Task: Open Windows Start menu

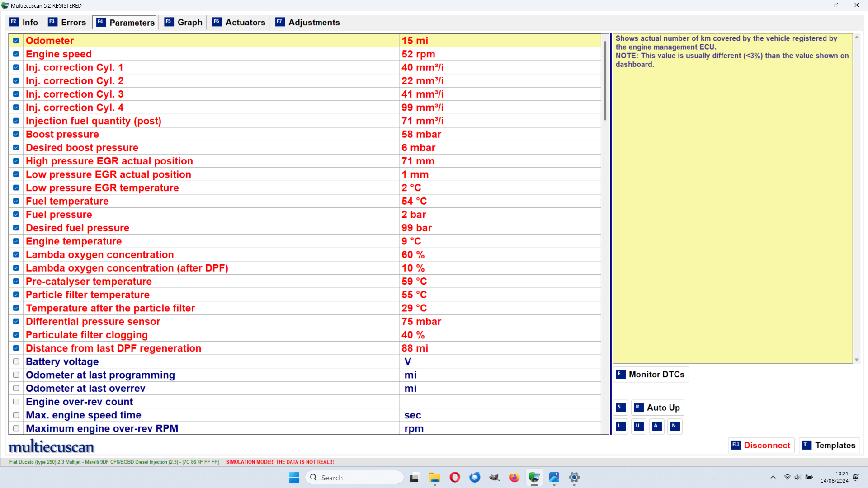Action: click(294, 478)
